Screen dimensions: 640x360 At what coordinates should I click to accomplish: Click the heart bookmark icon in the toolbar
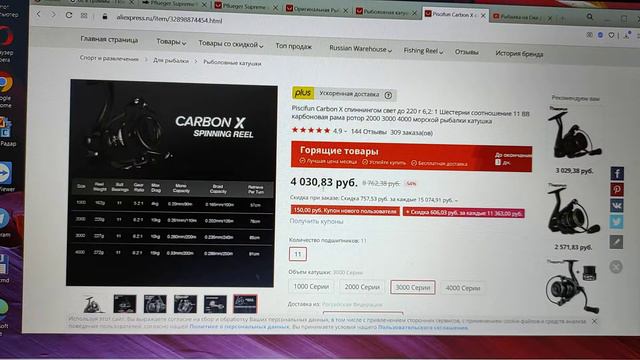(x=611, y=36)
